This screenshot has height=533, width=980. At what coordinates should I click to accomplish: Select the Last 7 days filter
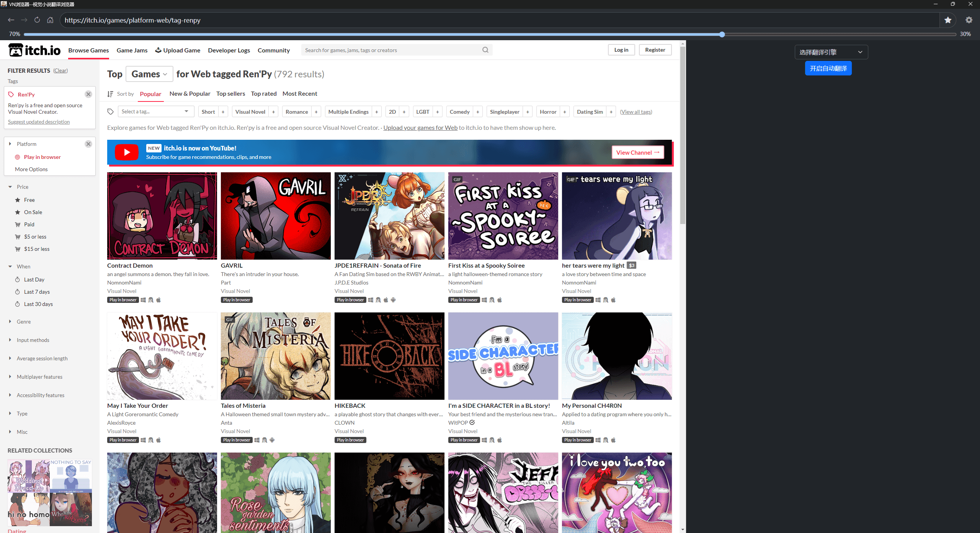point(37,292)
